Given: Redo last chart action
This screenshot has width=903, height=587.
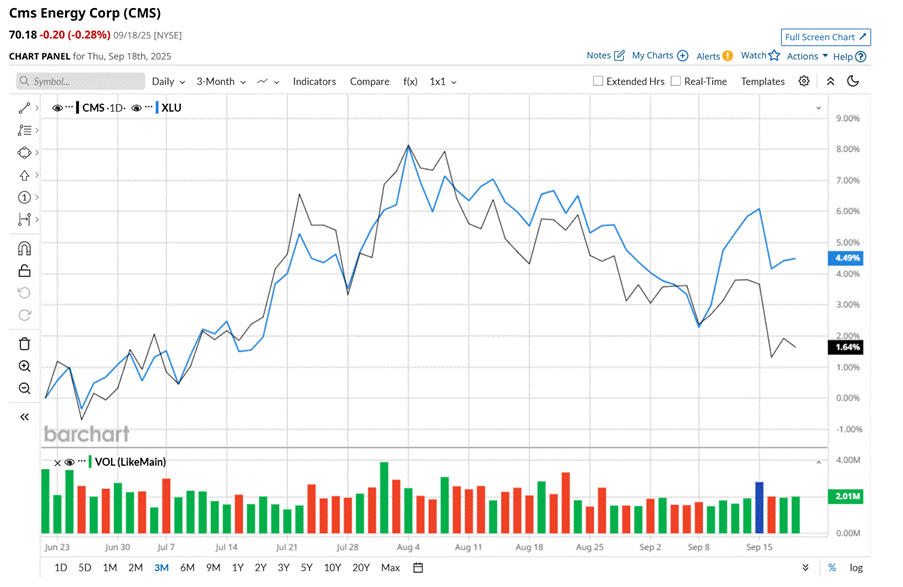Looking at the screenshot, I should (24, 315).
